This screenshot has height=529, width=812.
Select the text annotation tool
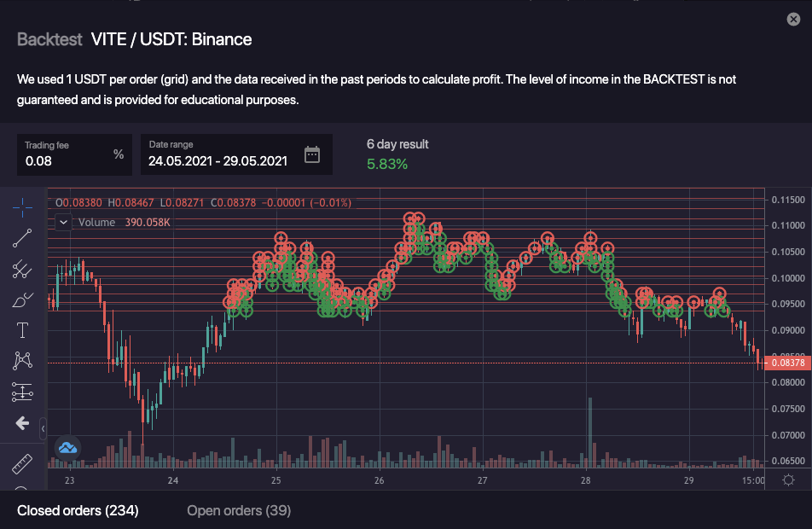pos(23,330)
